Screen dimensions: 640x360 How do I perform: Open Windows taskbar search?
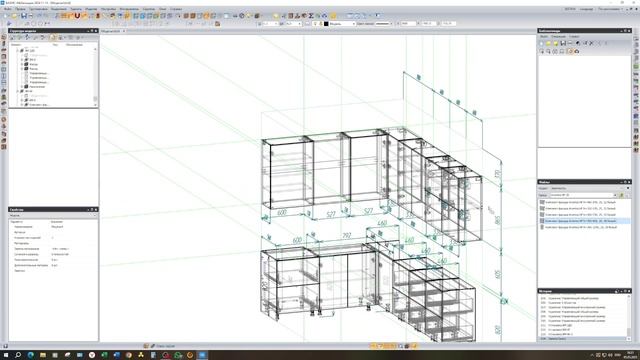(x=18, y=355)
